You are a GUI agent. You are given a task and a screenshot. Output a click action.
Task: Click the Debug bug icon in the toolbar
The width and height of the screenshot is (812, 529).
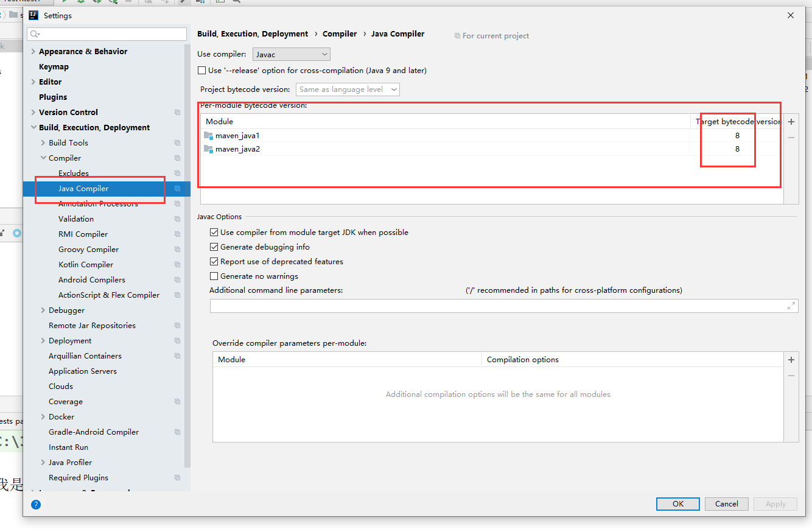tap(82, 2)
